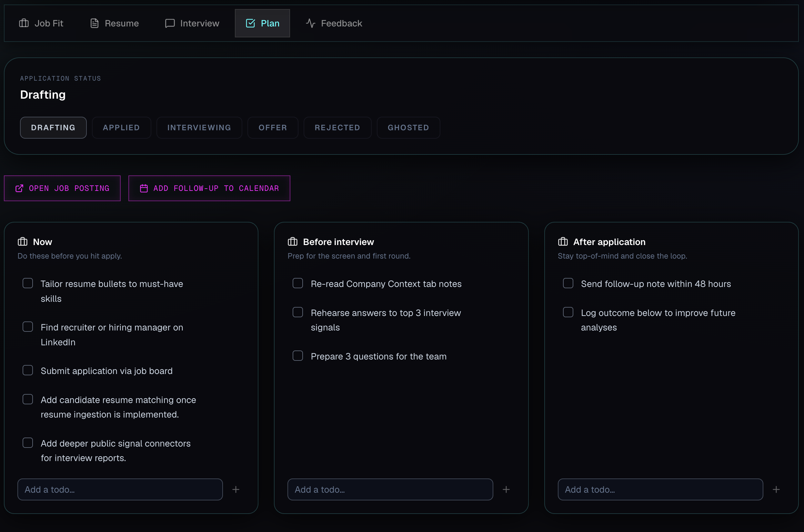Click the calendar icon on Add Follow-Up
804x532 pixels.
pos(144,188)
